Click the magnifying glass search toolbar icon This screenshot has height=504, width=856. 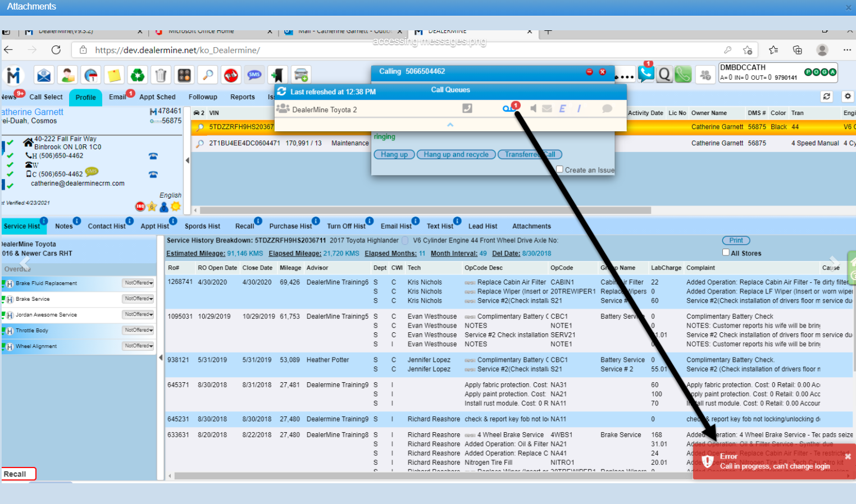[x=208, y=75]
